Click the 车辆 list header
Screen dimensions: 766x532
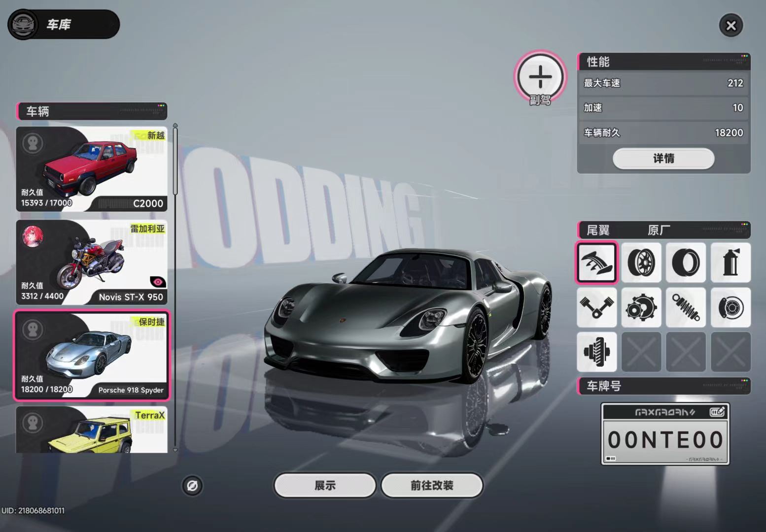point(92,111)
